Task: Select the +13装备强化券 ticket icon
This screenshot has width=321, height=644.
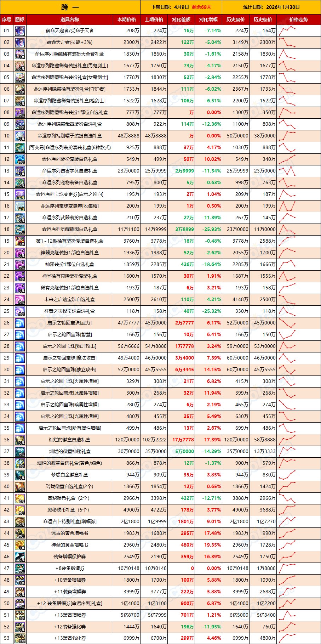Action: pos(20,638)
